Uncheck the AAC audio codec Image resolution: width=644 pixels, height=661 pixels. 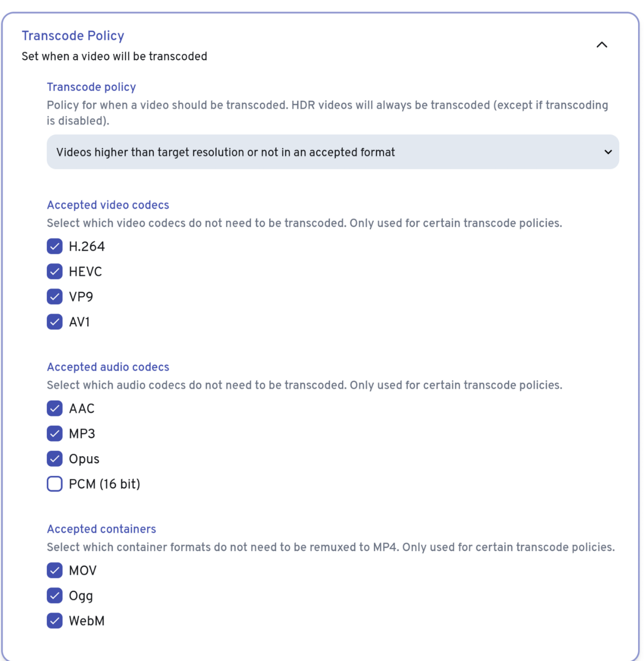pos(55,408)
